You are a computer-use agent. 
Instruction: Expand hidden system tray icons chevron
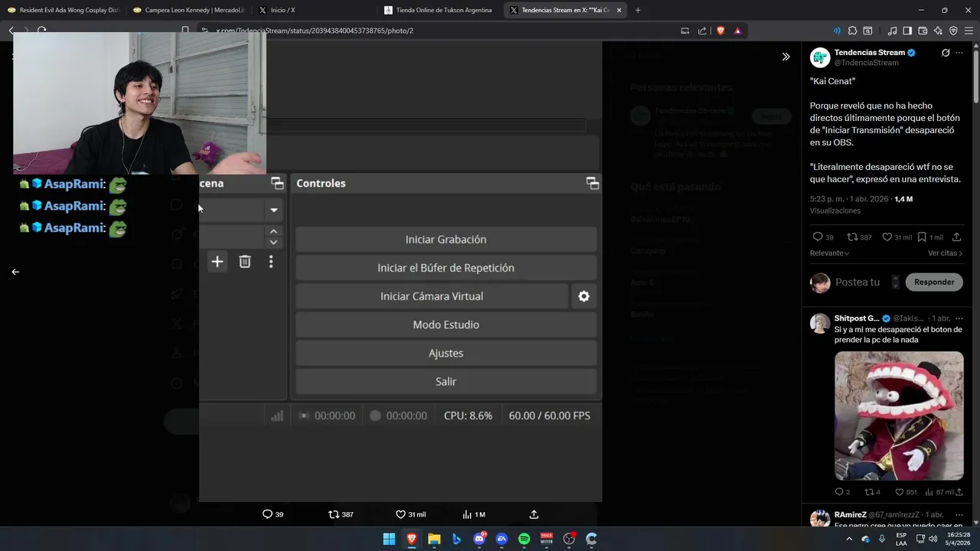tap(851, 539)
